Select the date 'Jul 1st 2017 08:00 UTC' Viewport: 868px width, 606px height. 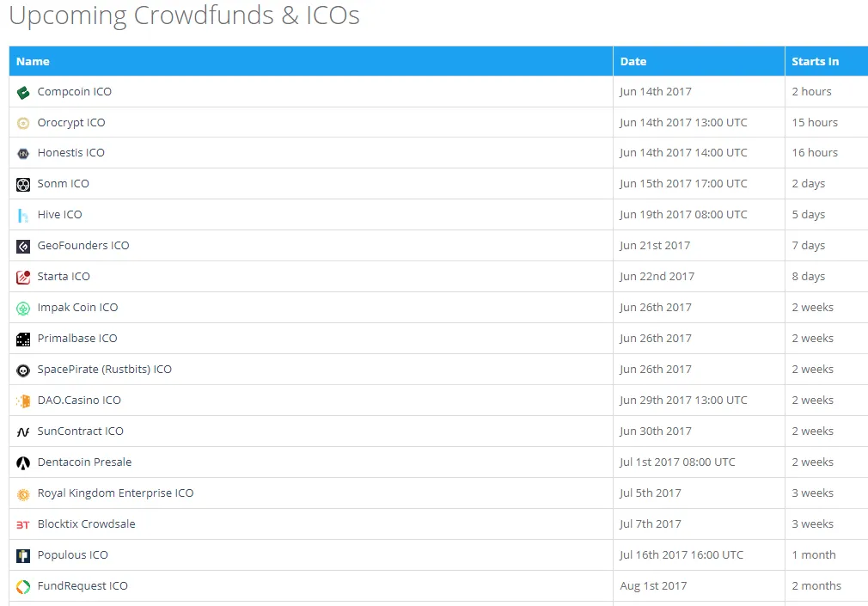click(x=677, y=462)
